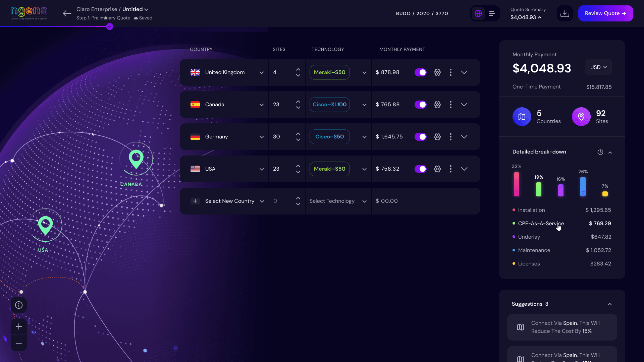Click the Sites location pin icon
This screenshot has height=362, width=644.
(581, 117)
